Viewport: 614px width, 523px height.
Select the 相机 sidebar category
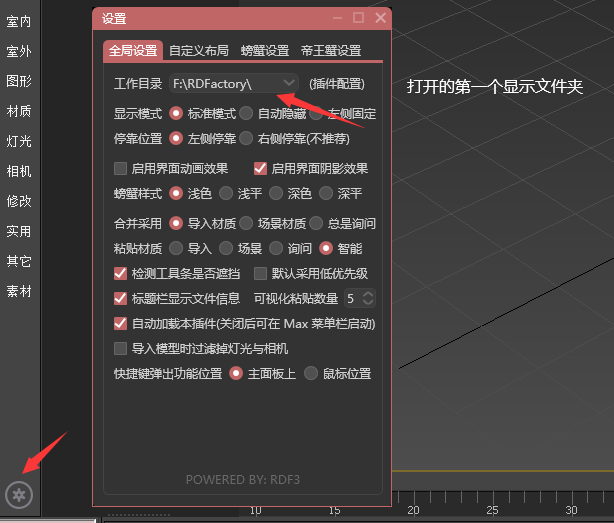[19, 171]
